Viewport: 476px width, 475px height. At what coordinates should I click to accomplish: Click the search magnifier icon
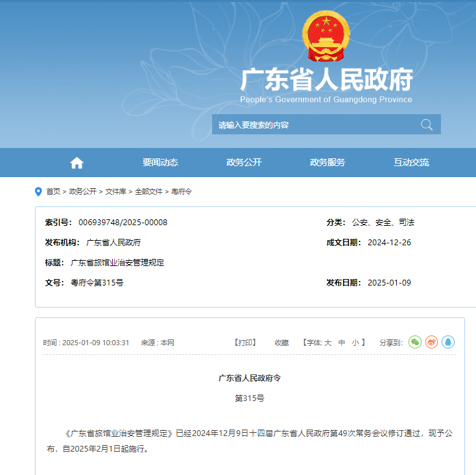426,125
